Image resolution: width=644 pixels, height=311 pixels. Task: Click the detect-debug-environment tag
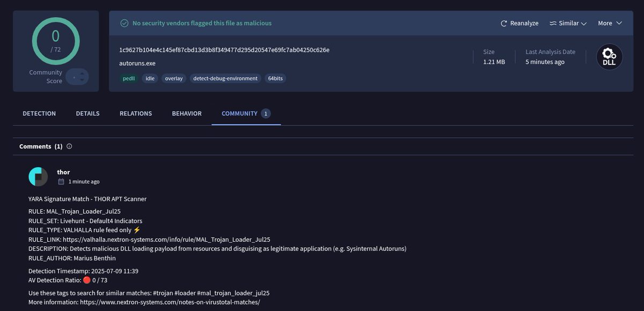pyautogui.click(x=225, y=78)
